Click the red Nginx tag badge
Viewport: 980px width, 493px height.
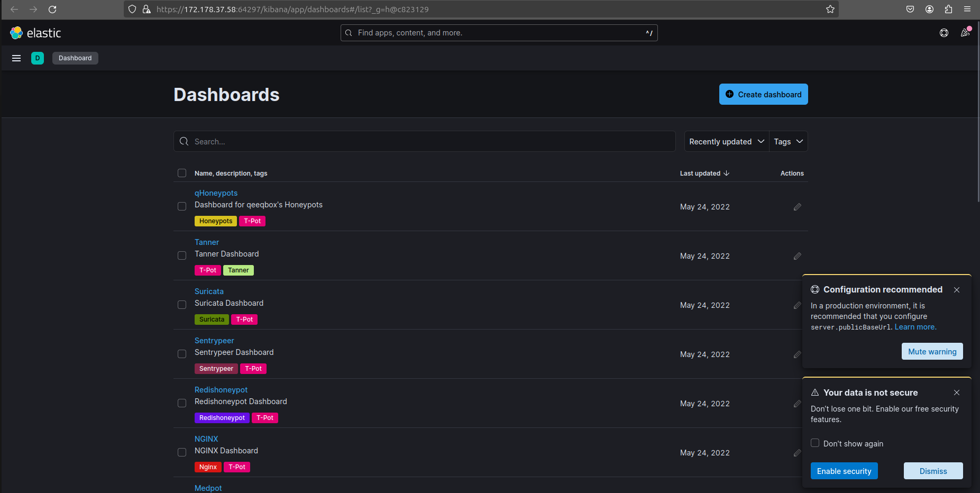point(208,467)
